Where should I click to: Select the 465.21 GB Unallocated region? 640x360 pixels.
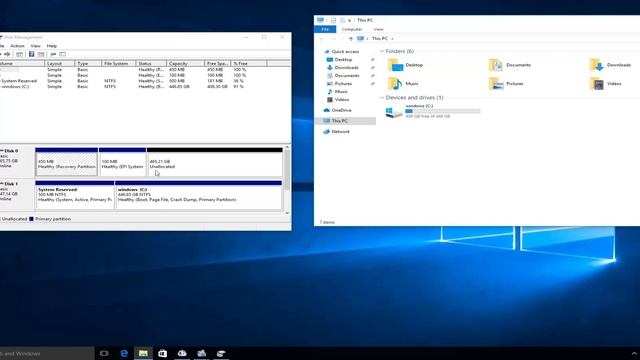pos(214,162)
